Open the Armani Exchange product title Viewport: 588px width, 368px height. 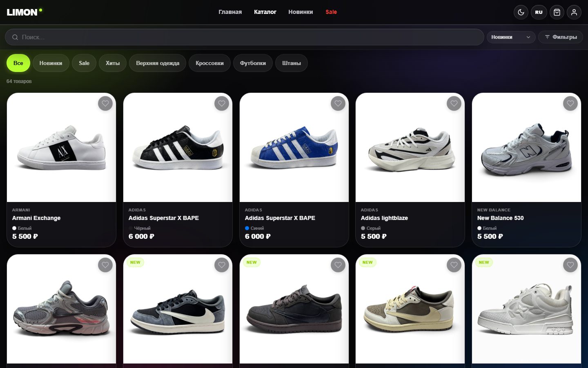click(x=36, y=218)
